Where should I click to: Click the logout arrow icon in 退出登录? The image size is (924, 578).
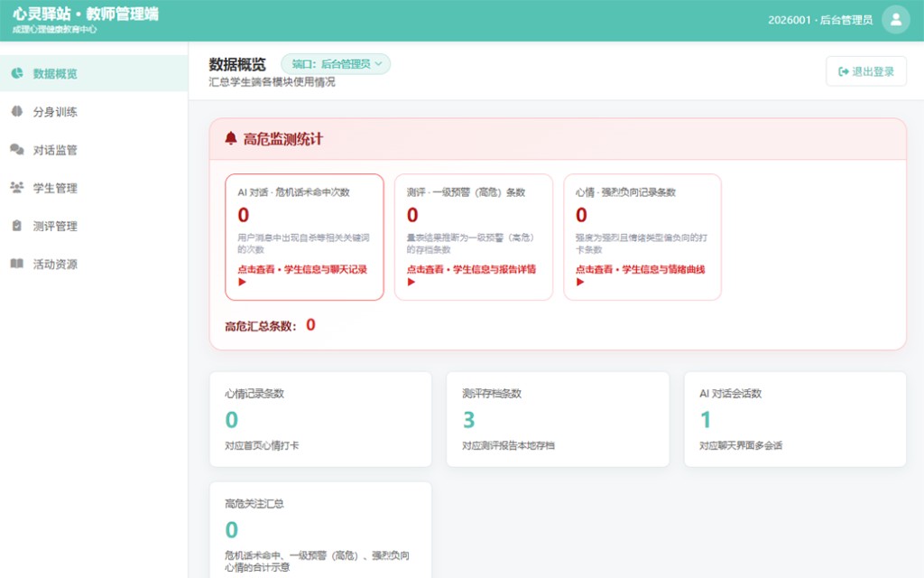tap(844, 71)
